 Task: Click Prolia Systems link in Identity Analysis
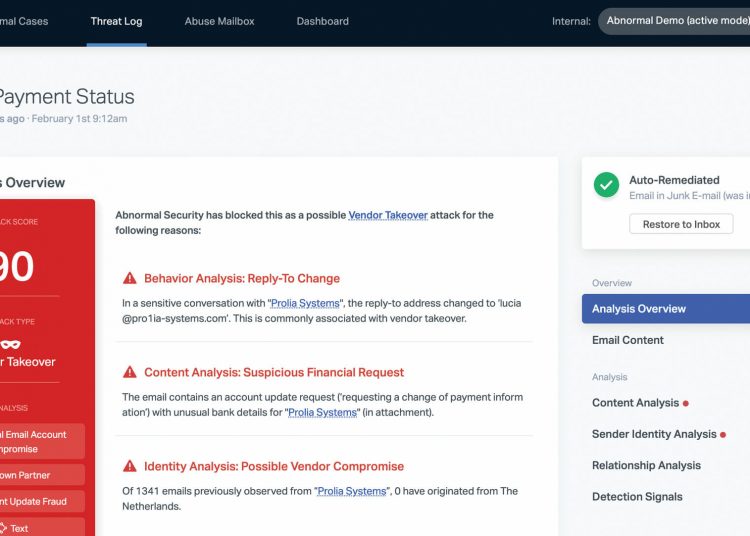click(x=351, y=491)
